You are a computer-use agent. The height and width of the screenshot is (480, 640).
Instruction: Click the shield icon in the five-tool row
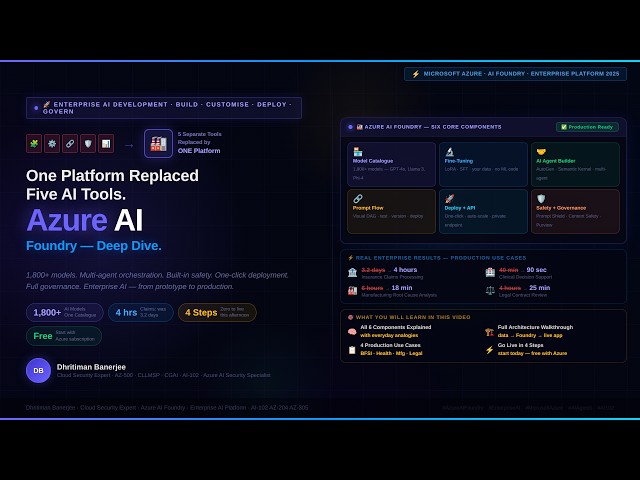click(x=88, y=144)
